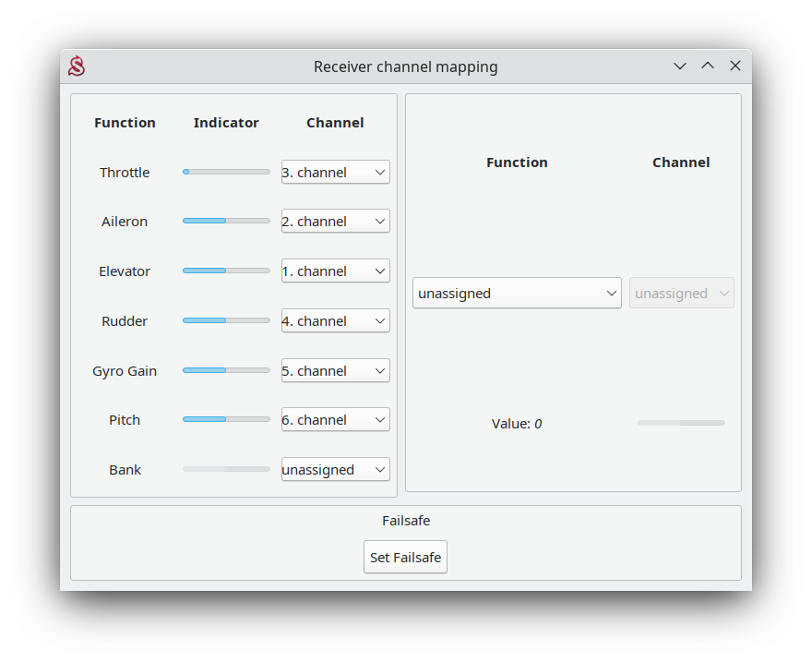Screen dimensions: 812x662
Task: Click the Rudder indicator bar
Action: [226, 320]
